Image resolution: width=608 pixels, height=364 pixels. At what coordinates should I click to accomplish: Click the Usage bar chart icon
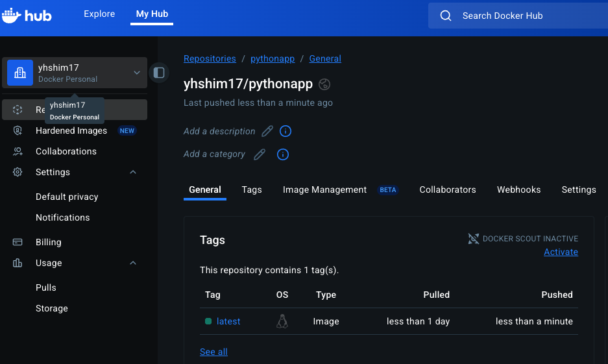(18, 263)
